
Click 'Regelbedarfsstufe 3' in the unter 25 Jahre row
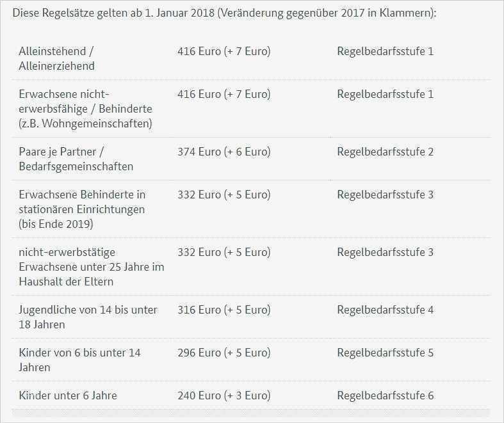(x=385, y=252)
